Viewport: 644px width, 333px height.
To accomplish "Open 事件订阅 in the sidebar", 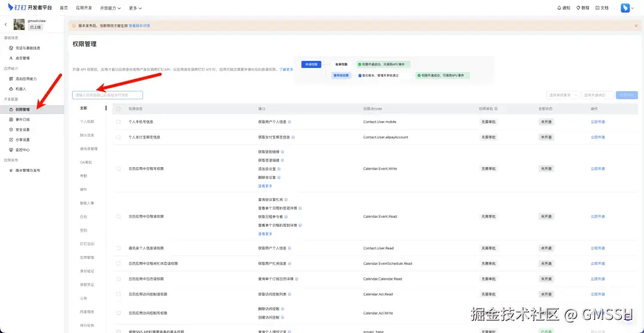I will coord(23,119).
